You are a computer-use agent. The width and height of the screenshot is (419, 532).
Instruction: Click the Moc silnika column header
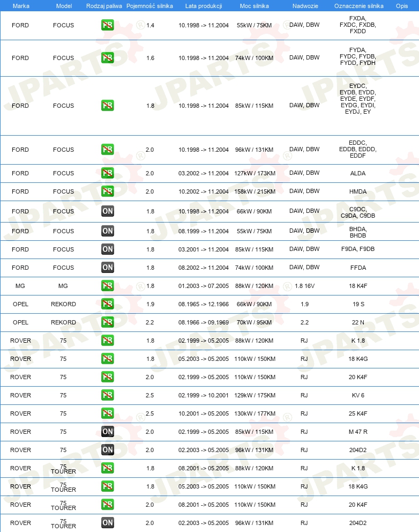(255, 6)
